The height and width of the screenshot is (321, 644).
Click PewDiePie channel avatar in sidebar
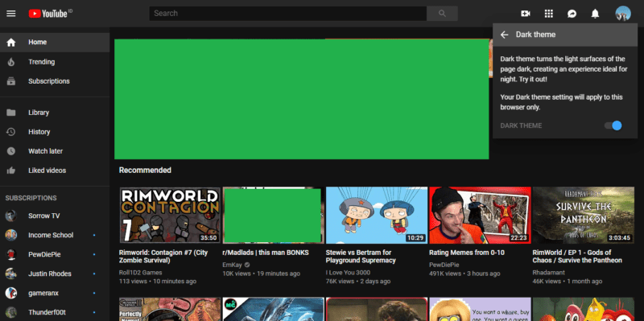pos(11,254)
